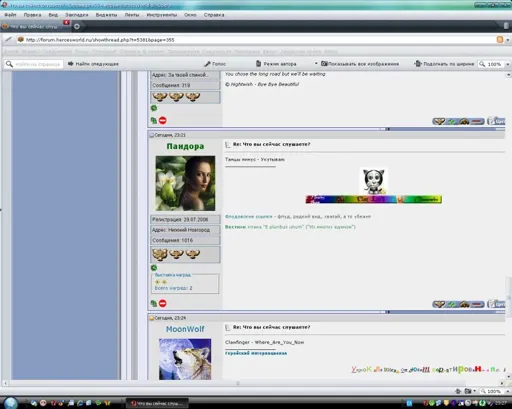Click the cup award icon in Пандора's post footer

point(439,305)
